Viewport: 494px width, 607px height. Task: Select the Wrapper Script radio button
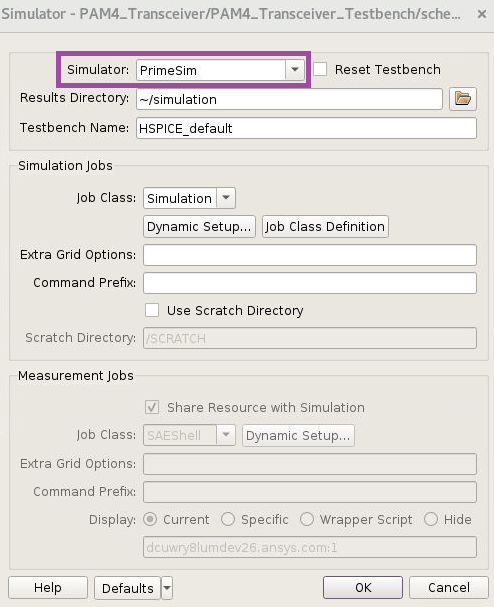coord(307,519)
